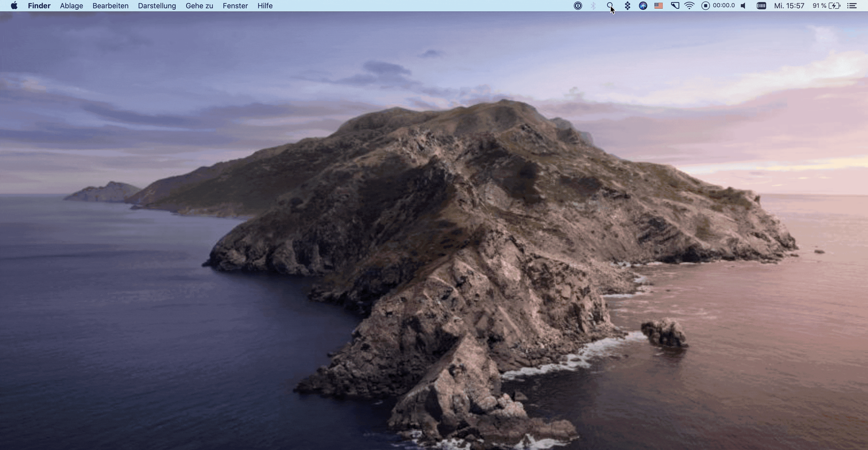This screenshot has height=450, width=868.
Task: Open the 1Password menu bar icon
Action: [578, 6]
